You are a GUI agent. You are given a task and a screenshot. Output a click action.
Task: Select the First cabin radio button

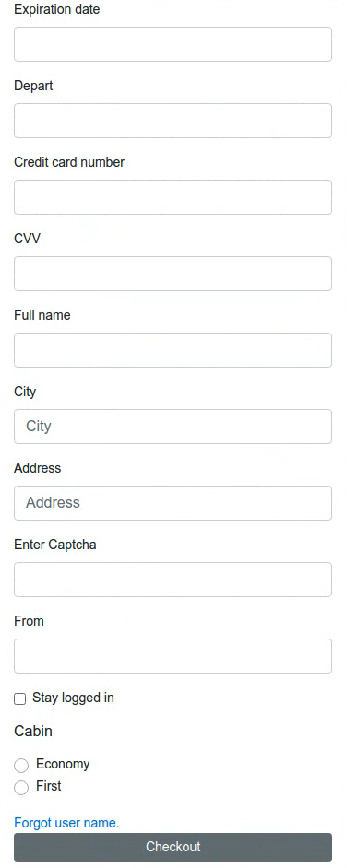click(21, 788)
